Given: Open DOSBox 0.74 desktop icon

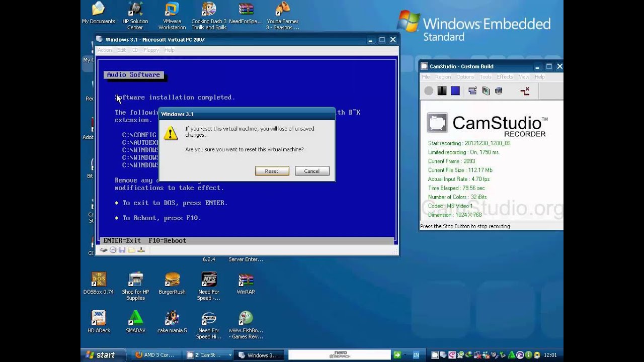Looking at the screenshot, I should pos(99,284).
